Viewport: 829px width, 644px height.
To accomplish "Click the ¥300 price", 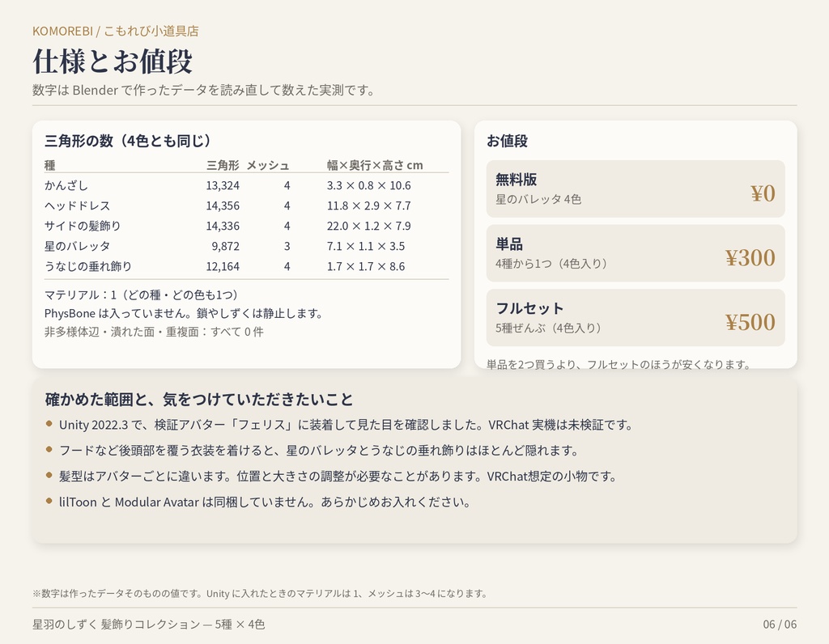I will coord(750,258).
